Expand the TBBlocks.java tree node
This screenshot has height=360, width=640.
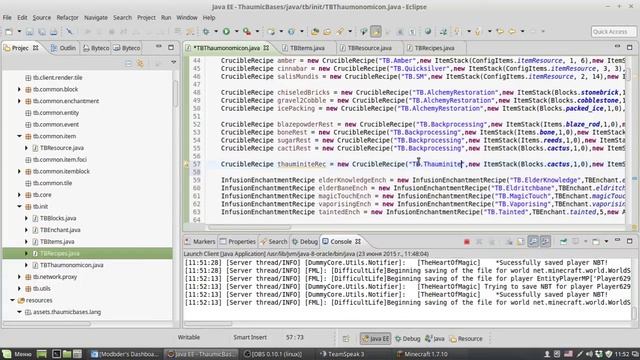[27, 218]
